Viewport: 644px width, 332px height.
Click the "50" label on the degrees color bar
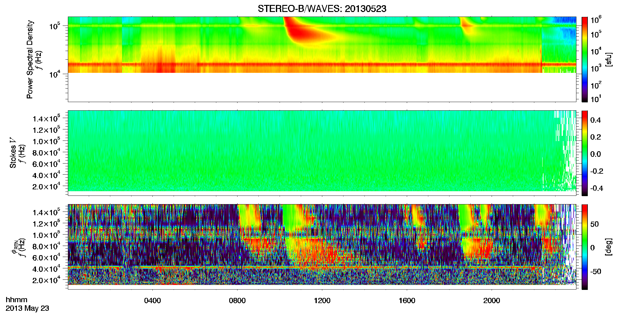click(x=595, y=224)
